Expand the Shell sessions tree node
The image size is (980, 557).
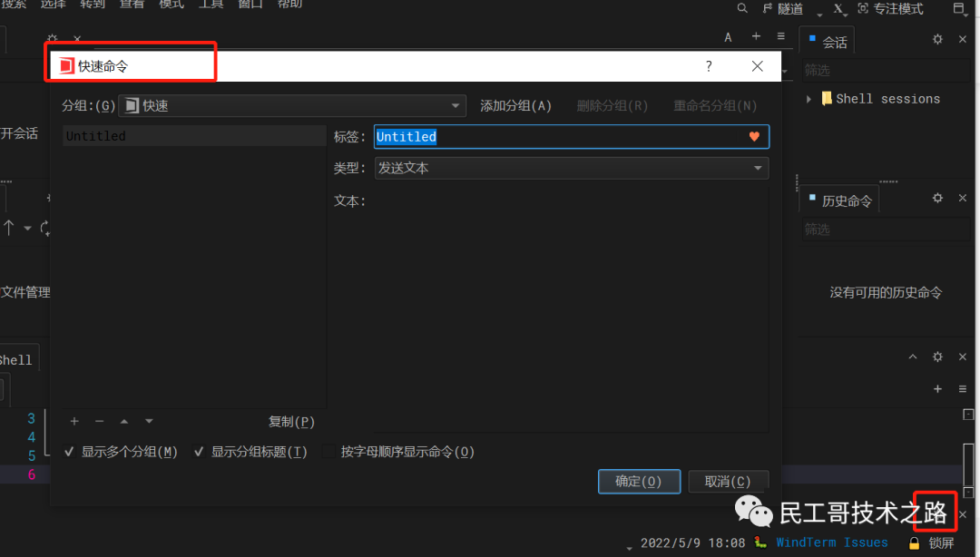click(x=808, y=99)
